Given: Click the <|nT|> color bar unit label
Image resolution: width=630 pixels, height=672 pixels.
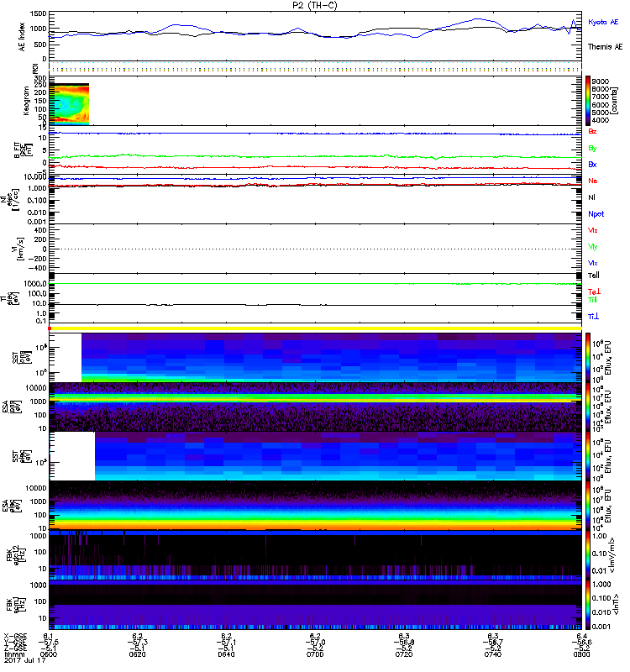Looking at the screenshot, I should pyautogui.click(x=616, y=605).
